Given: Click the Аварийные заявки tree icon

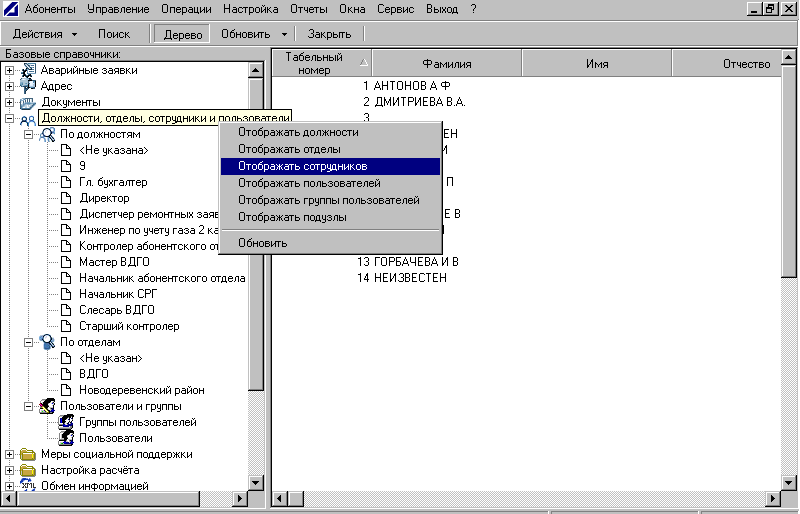Looking at the screenshot, I should [27, 70].
